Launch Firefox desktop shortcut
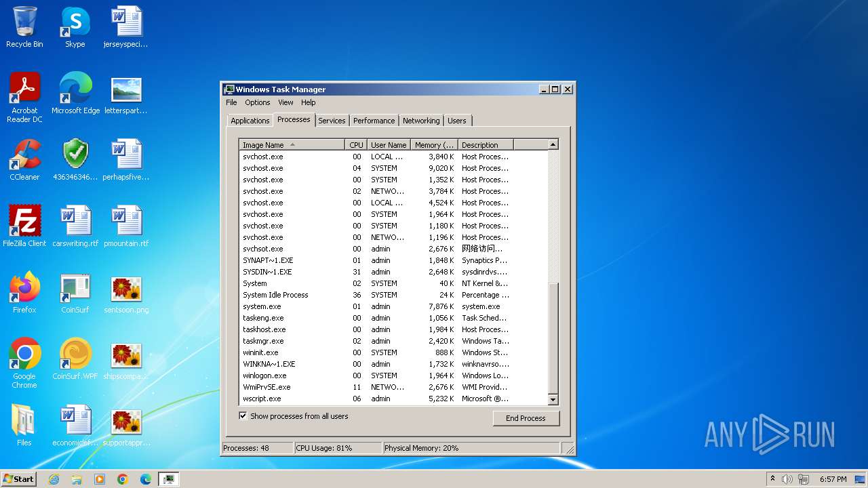The height and width of the screenshot is (488, 868). 24,292
